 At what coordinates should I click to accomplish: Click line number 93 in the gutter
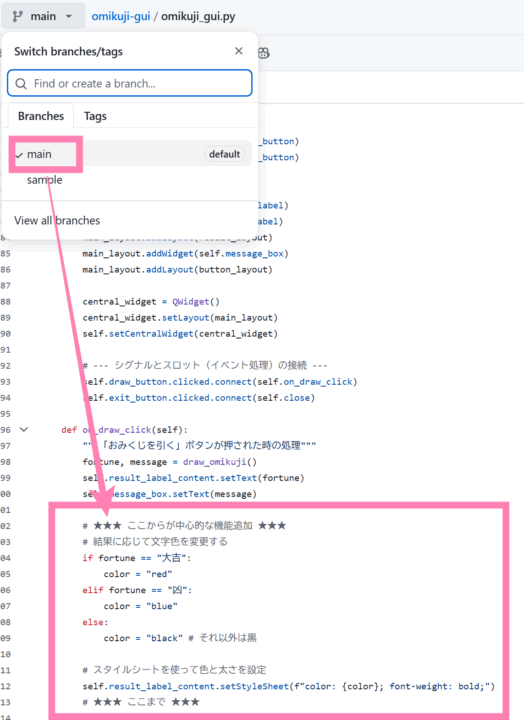6,382
